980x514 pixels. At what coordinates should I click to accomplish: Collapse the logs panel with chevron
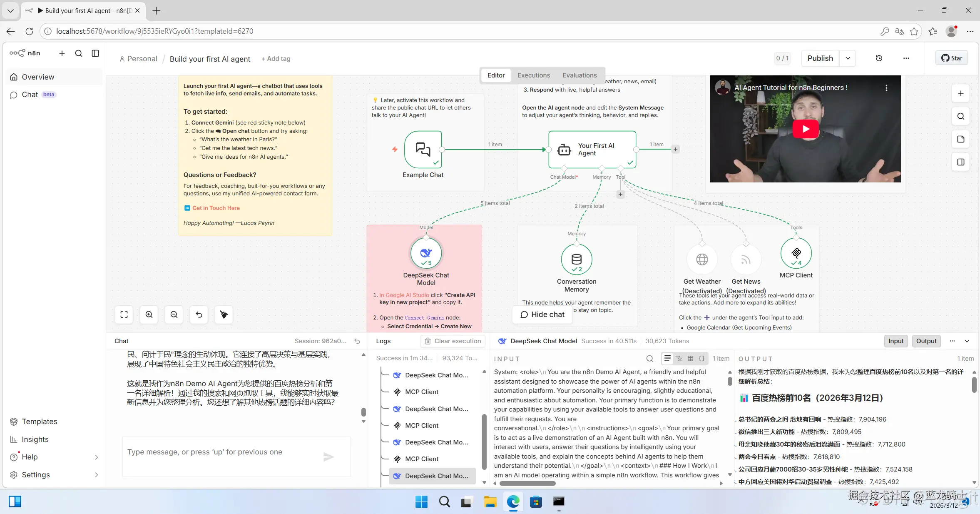point(967,341)
